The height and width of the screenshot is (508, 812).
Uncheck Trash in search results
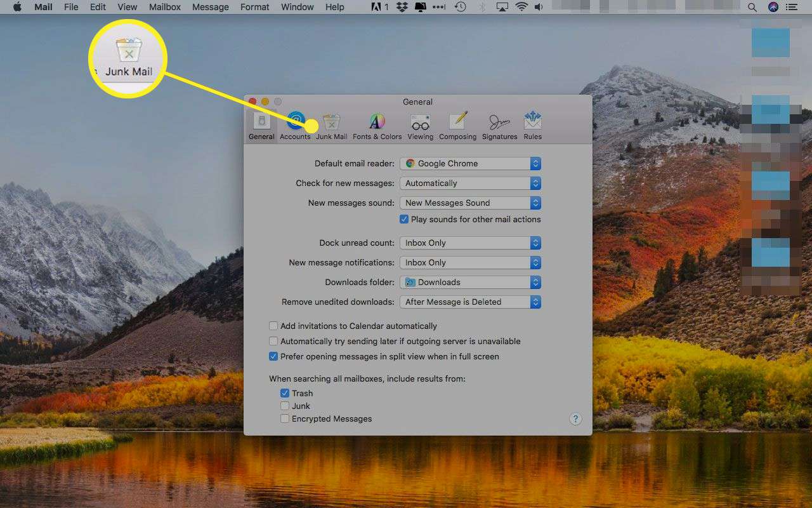pos(285,393)
